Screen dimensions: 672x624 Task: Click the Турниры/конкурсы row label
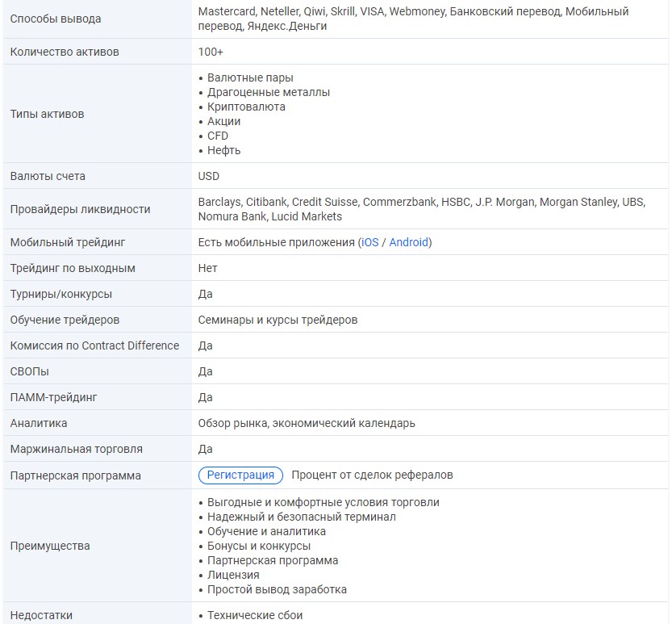pyautogui.click(x=61, y=294)
